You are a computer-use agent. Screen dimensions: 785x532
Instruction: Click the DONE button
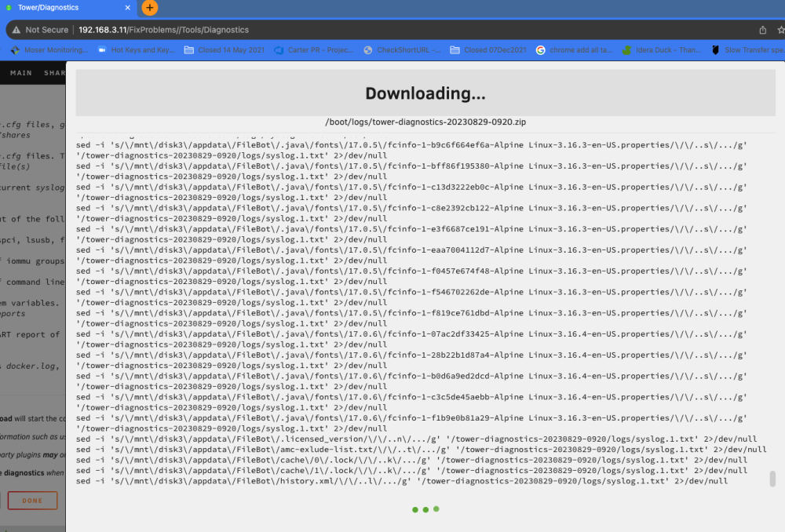point(32,501)
